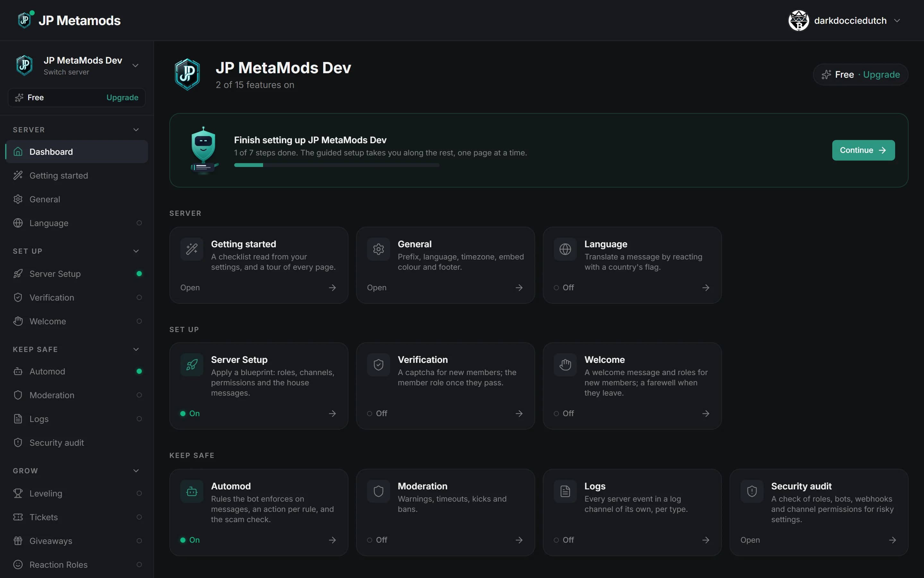Go to Leveling in the sidebar
This screenshot has height=578, width=924.
[x=76, y=493]
